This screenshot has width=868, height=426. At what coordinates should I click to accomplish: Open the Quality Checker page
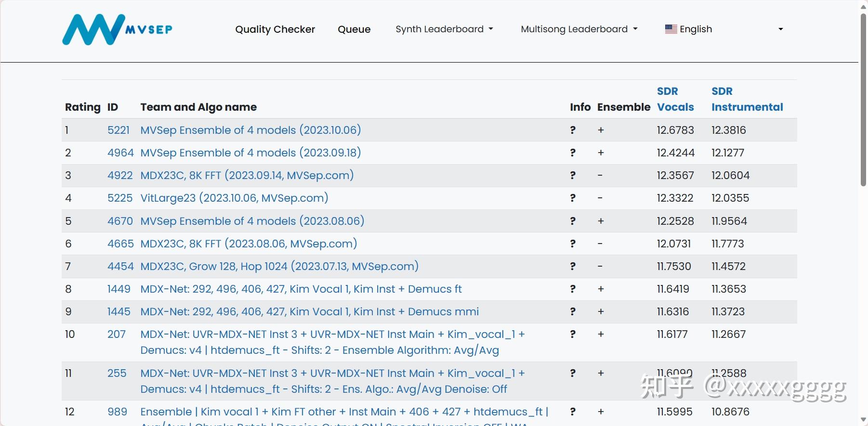pyautogui.click(x=275, y=29)
